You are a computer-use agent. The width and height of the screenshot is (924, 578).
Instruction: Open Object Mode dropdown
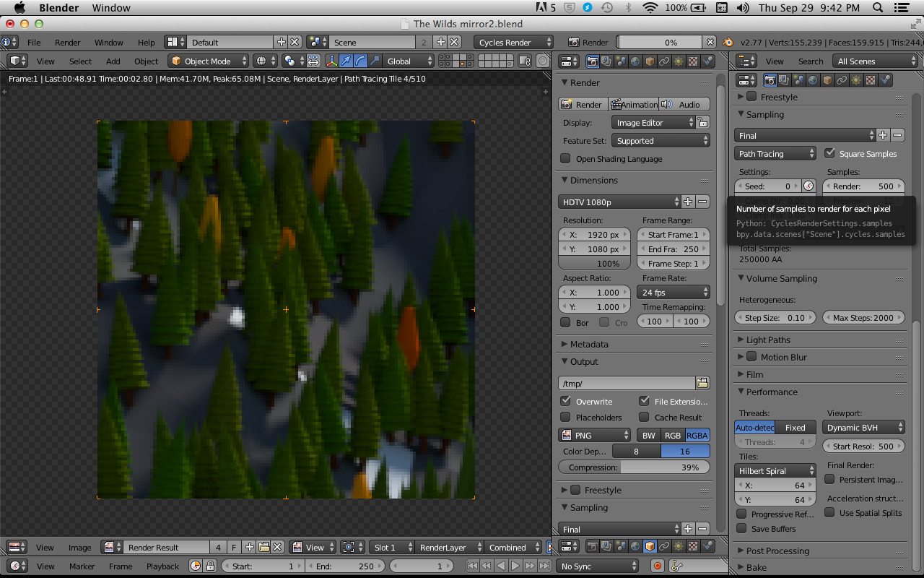point(209,61)
